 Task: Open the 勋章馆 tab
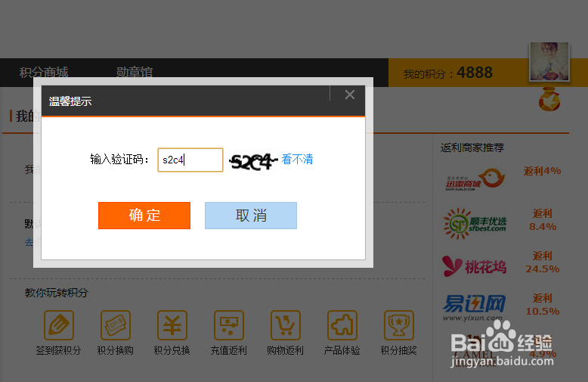pyautogui.click(x=135, y=72)
